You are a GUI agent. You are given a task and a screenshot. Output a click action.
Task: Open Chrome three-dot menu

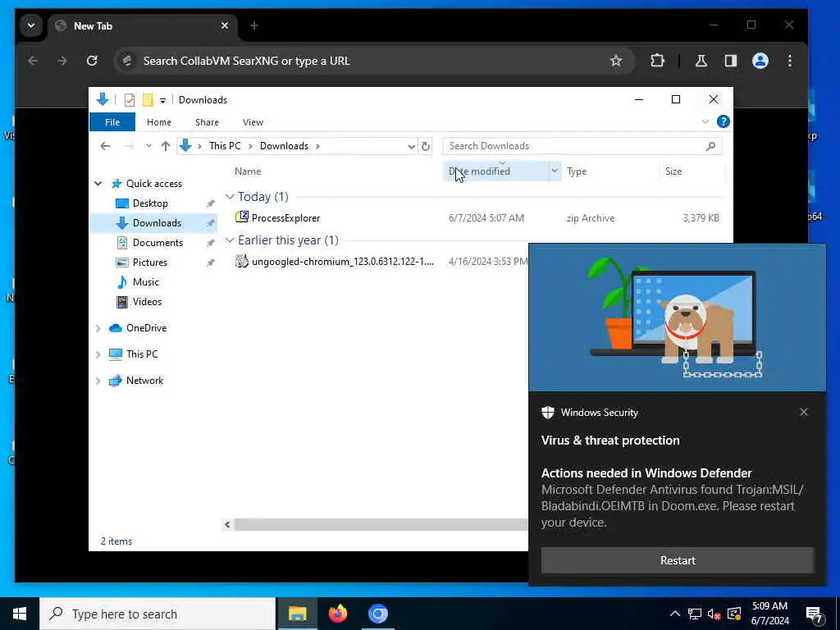(x=790, y=61)
